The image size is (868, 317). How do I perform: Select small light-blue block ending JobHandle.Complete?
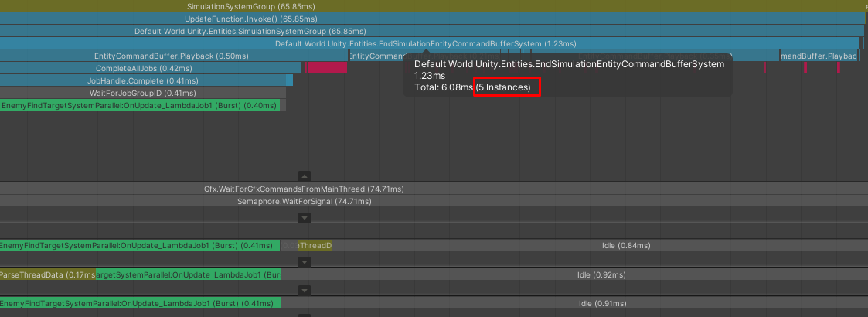(x=290, y=80)
